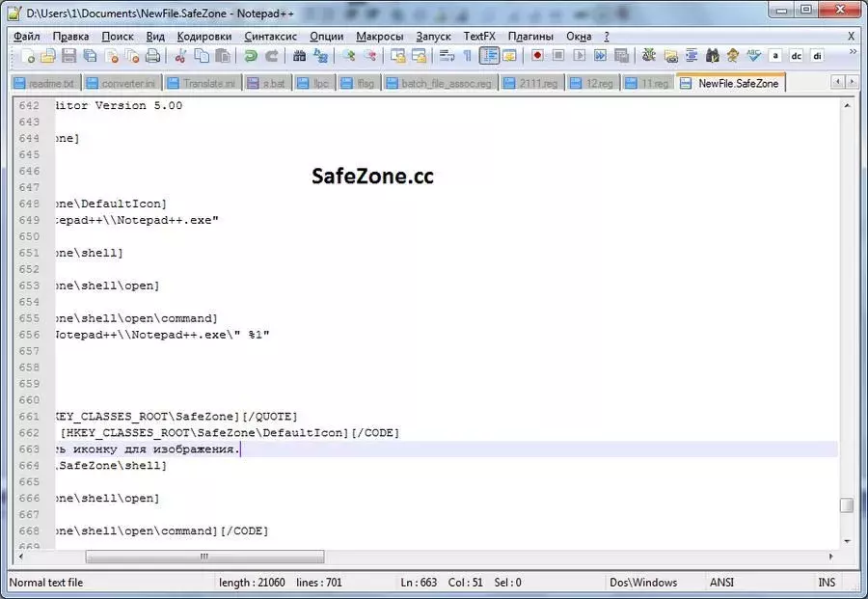868x599 pixels.
Task: Run macro multiple times icon
Action: coord(600,56)
